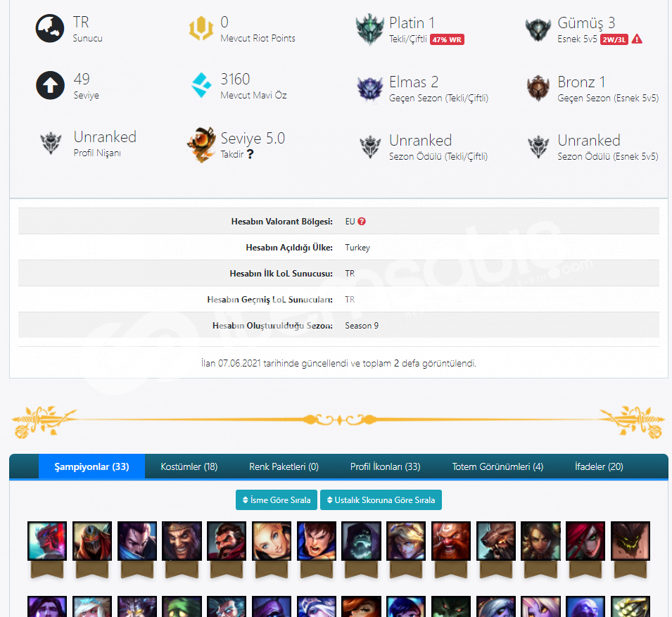This screenshot has width=672, height=617.
Task: Click the Riot Points fist icon
Action: [201, 28]
